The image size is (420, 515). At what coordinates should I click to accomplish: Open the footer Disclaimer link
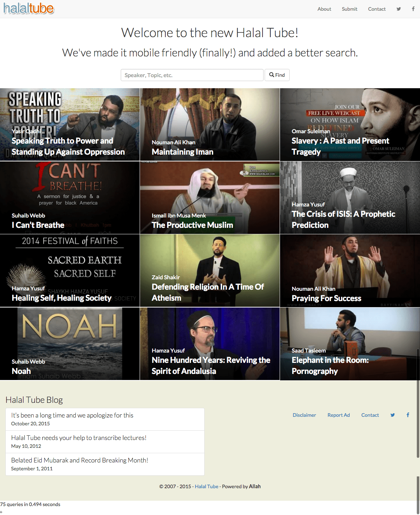pos(304,415)
